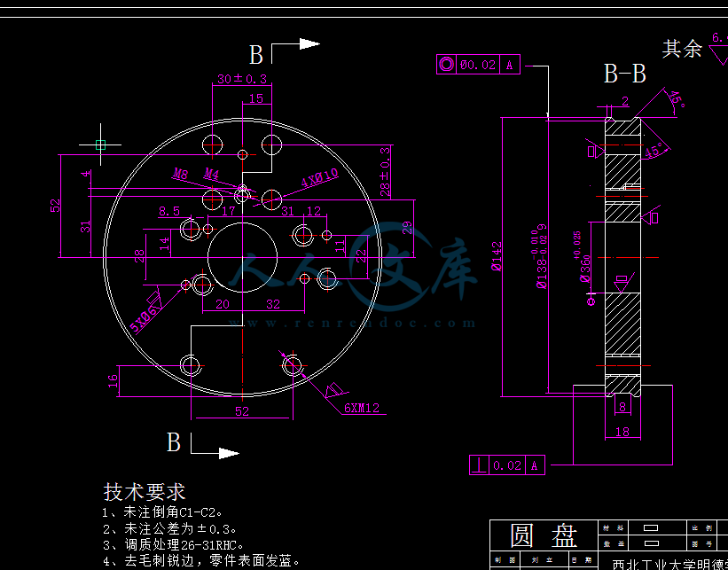Screen dimensions: 728x570
Task: Select the 比例 title block cell
Action: pos(702,527)
